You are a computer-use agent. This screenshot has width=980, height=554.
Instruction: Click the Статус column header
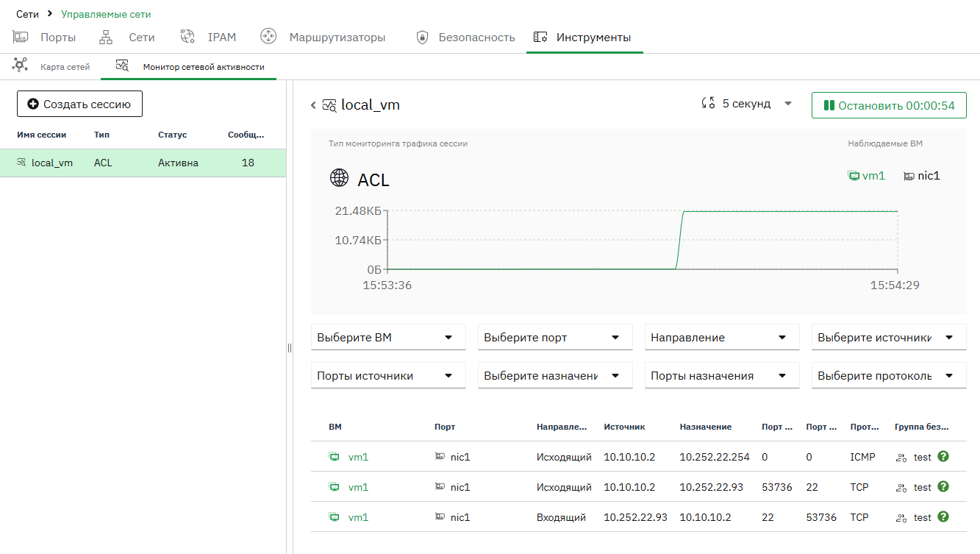[172, 135]
